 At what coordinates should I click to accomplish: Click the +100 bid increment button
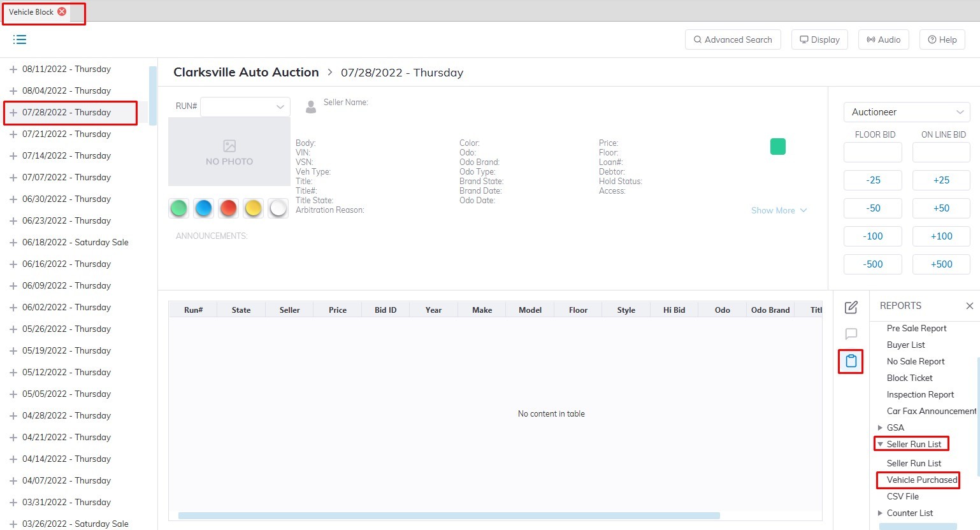coord(941,236)
